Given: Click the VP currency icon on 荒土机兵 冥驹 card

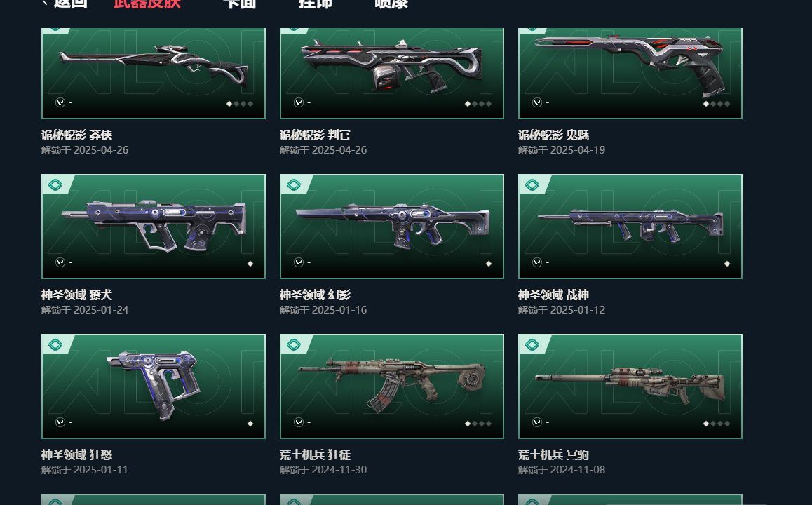Looking at the screenshot, I should tap(536, 423).
